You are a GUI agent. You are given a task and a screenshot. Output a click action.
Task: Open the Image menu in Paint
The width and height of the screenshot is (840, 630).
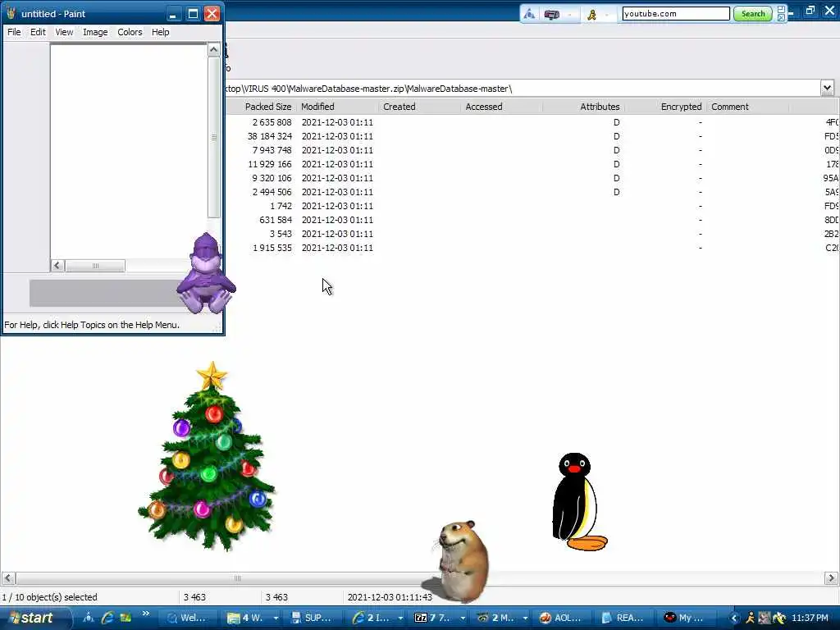(95, 32)
